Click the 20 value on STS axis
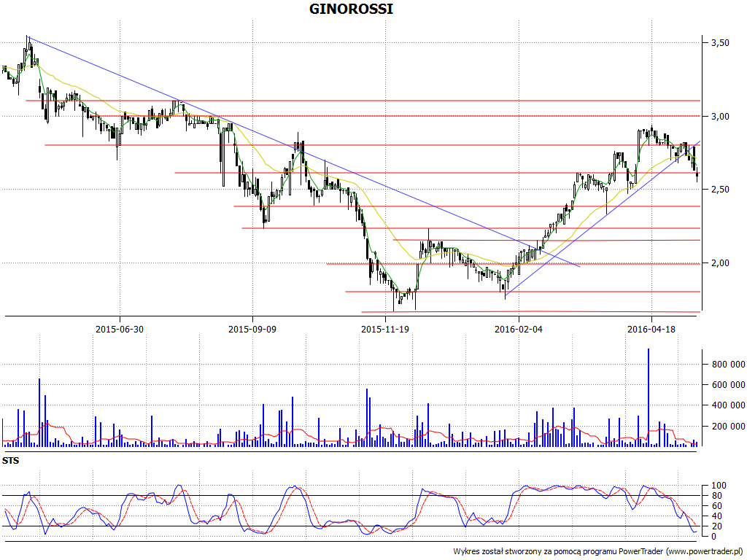Image resolution: width=747 pixels, height=560 pixels. point(716,526)
